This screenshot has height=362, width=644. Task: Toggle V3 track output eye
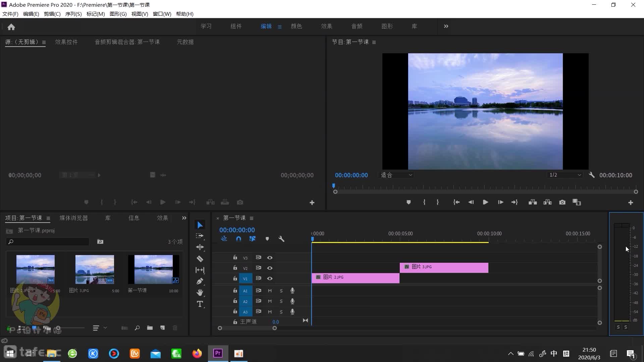270,258
